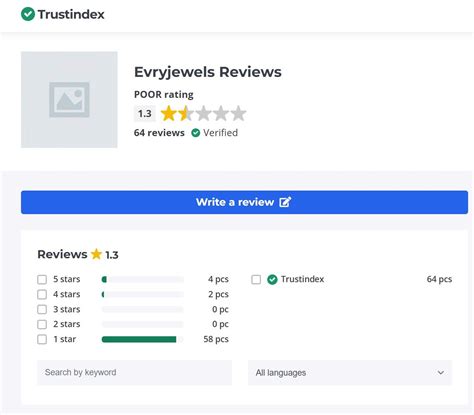Click the 2 stars empty progress bar
This screenshot has height=415, width=474.
(143, 324)
